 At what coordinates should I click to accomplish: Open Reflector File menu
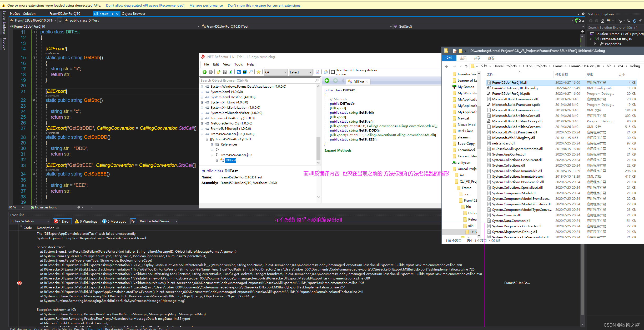(x=206, y=64)
